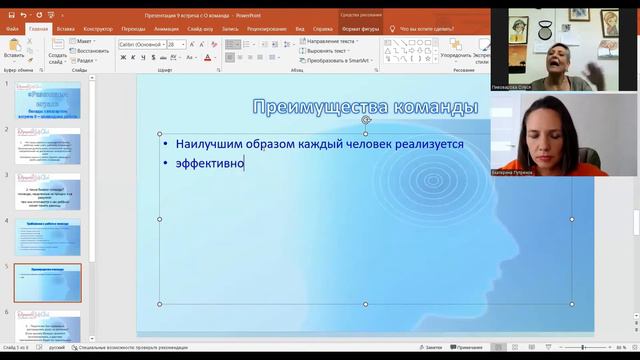Click the Copy icon in clipboard group

point(30,51)
